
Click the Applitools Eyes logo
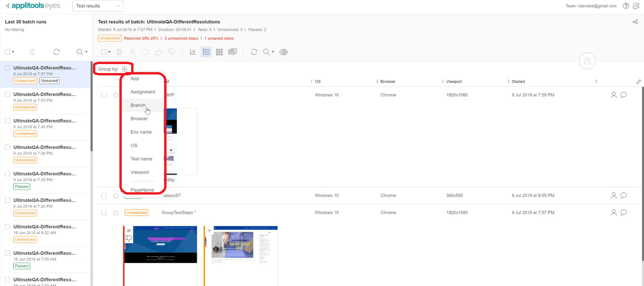[x=33, y=6]
